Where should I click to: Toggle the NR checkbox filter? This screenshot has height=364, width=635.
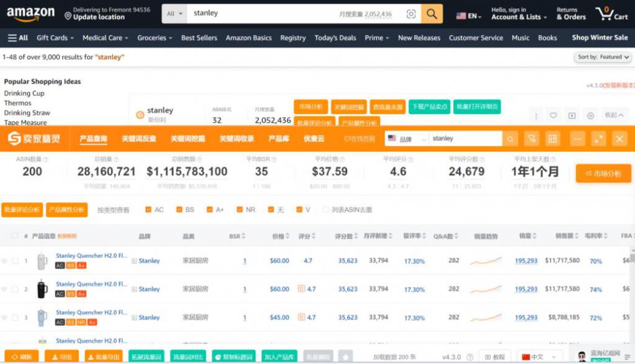click(239, 210)
